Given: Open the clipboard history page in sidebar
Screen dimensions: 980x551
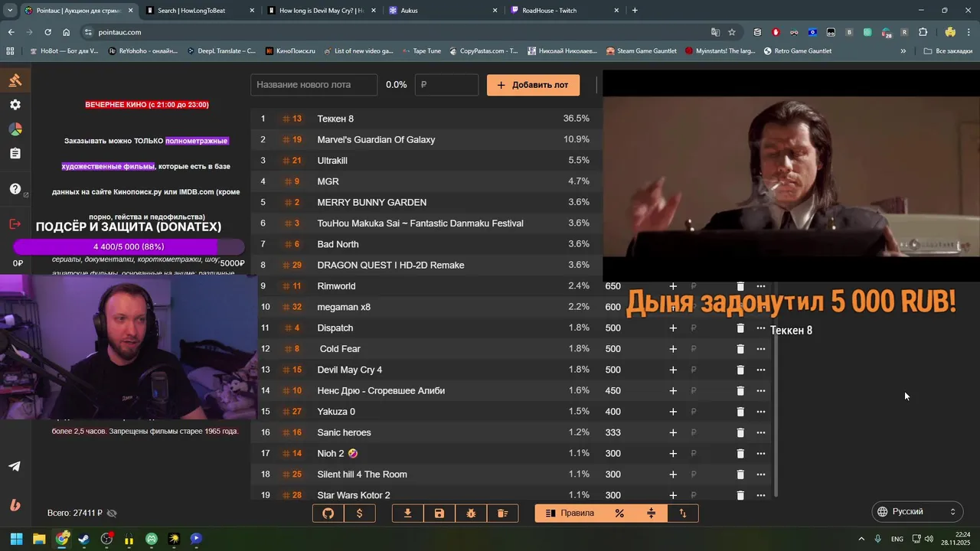Looking at the screenshot, I should [x=15, y=154].
